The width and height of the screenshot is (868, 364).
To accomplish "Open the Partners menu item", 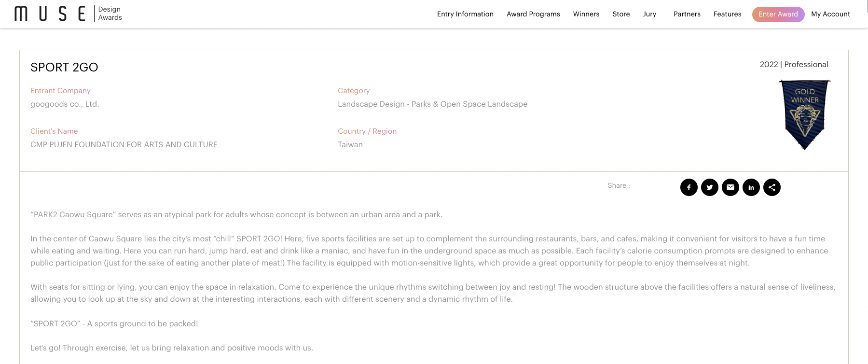I will coord(687,14).
